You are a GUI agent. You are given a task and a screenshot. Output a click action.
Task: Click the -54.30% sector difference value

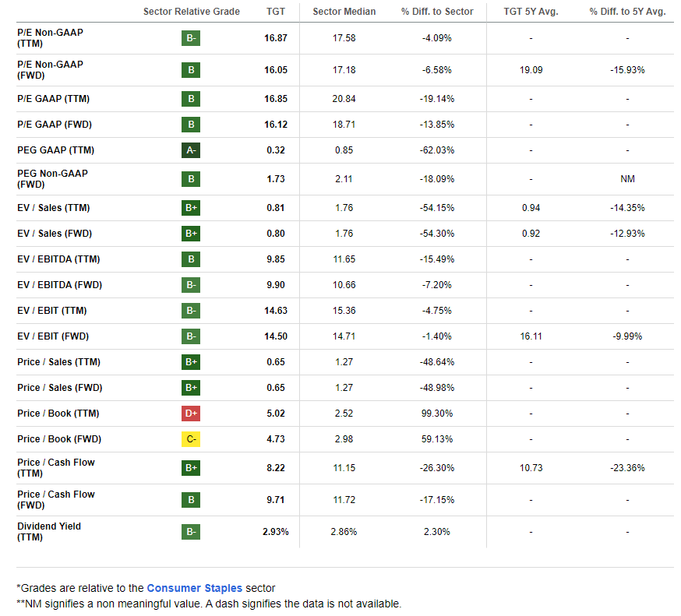tap(437, 234)
